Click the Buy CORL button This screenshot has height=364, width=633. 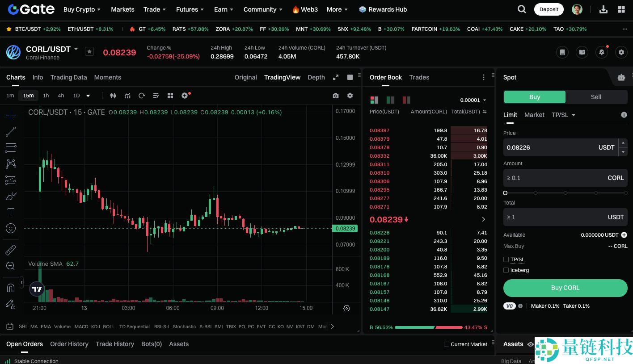[565, 288]
